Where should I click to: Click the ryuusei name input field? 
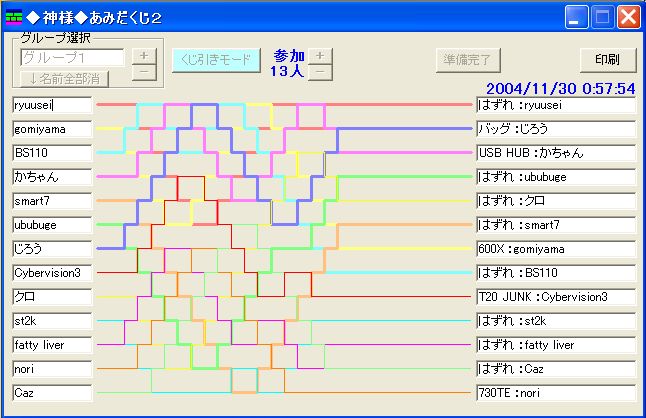pyautogui.click(x=52, y=105)
